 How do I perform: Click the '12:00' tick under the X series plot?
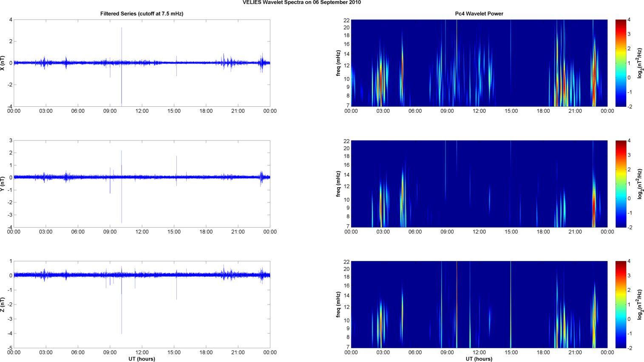tap(142, 111)
